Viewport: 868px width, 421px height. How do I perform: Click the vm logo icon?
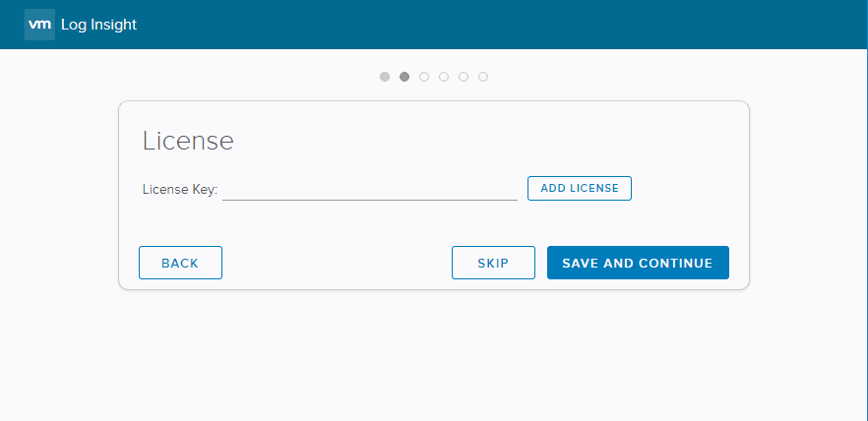[x=39, y=25]
